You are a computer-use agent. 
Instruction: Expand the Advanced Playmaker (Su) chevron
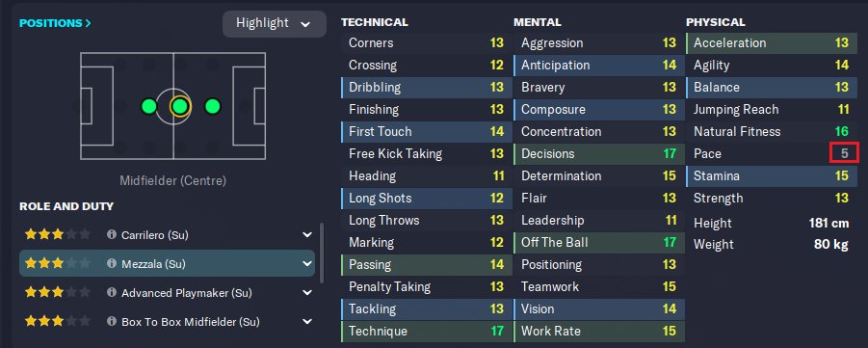(307, 293)
